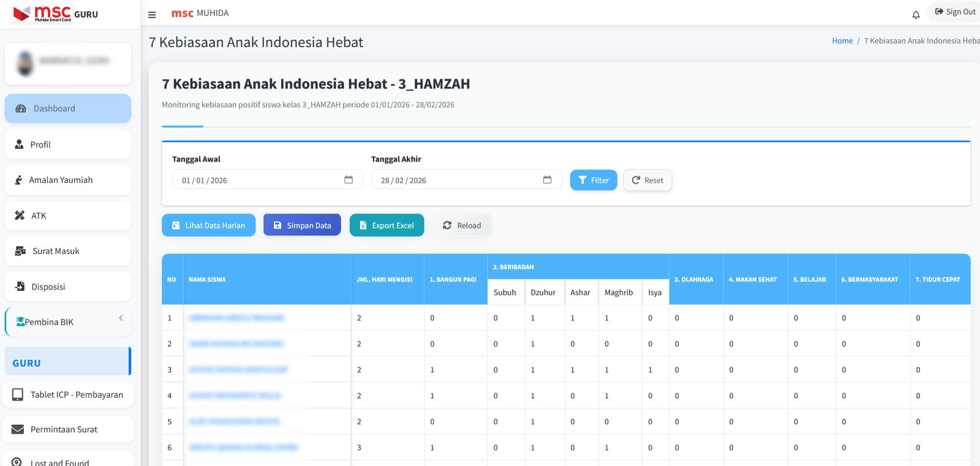Click the Export Excel button
The height and width of the screenshot is (466, 980).
(386, 225)
